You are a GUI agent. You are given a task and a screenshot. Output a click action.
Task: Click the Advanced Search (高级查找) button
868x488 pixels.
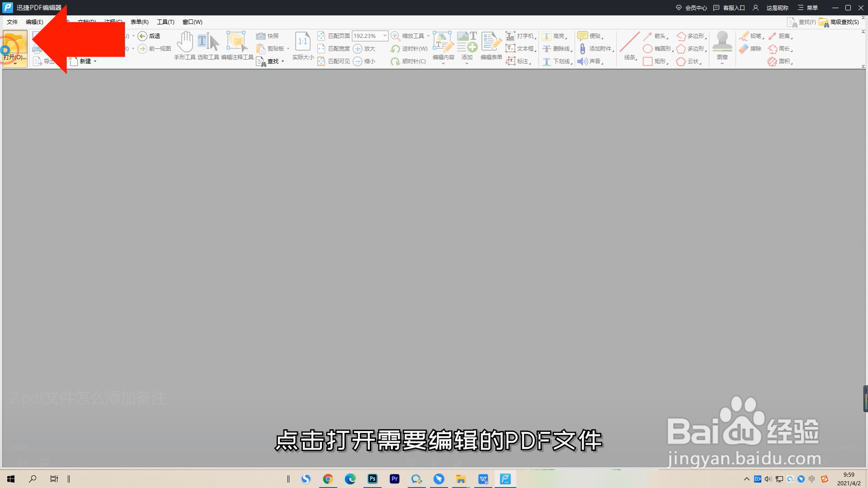click(839, 22)
